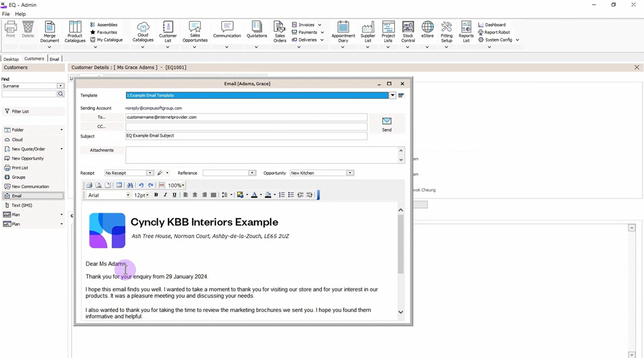This screenshot has width=644, height=358.
Task: Click the page setup icon in editor toolbar
Action: pyautogui.click(x=108, y=185)
